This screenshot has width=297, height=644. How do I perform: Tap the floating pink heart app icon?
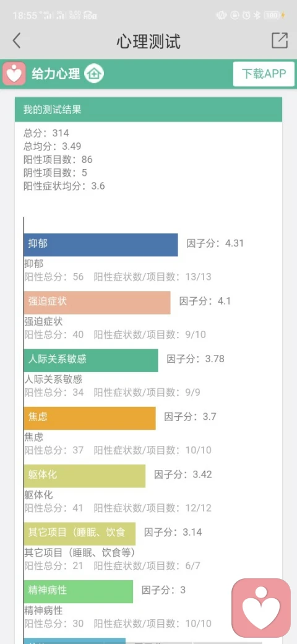click(x=261, y=607)
